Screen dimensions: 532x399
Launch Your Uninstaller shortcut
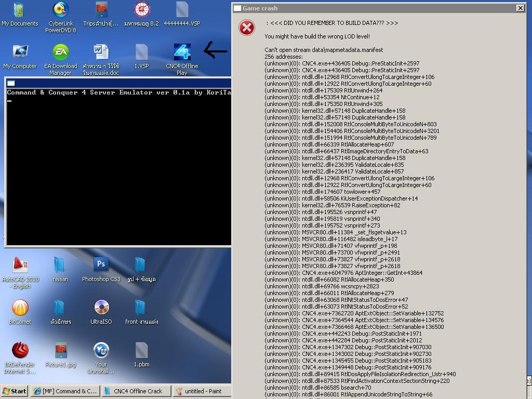pyautogui.click(x=101, y=357)
